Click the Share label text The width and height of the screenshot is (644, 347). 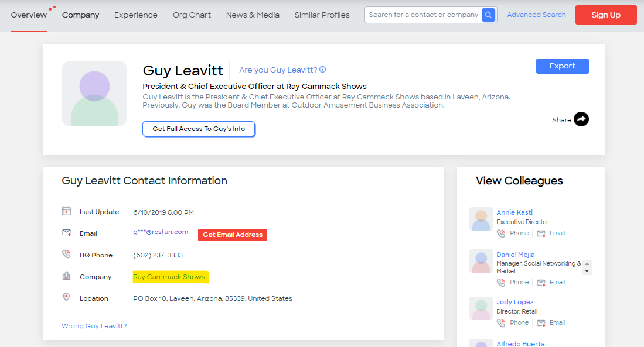561,120
